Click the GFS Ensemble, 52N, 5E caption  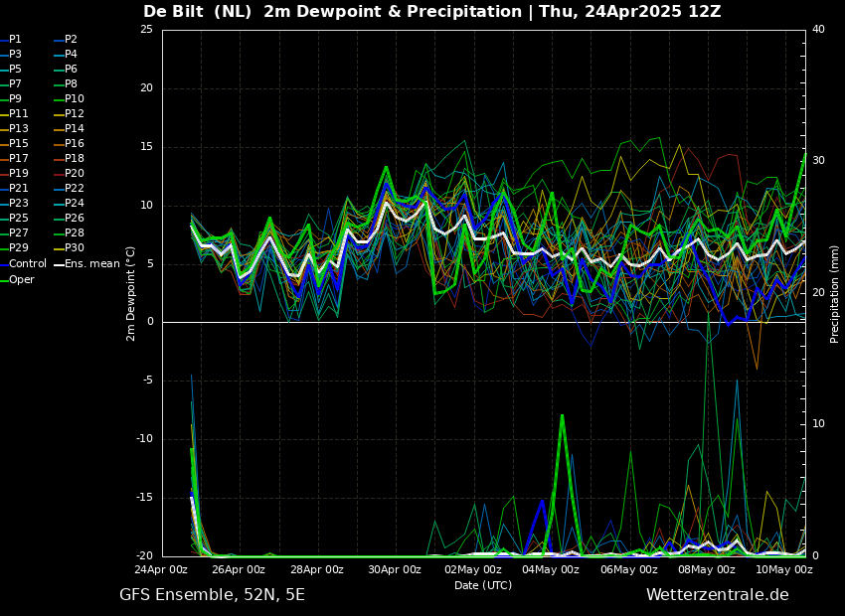point(212,595)
